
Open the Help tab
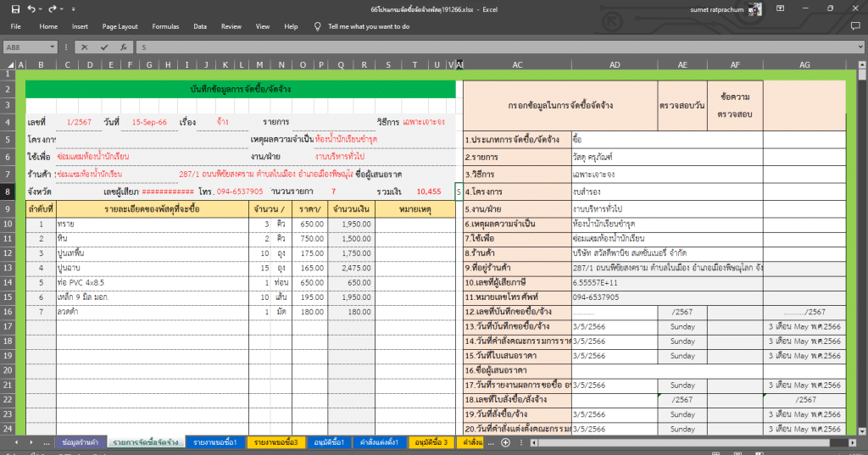click(x=291, y=26)
